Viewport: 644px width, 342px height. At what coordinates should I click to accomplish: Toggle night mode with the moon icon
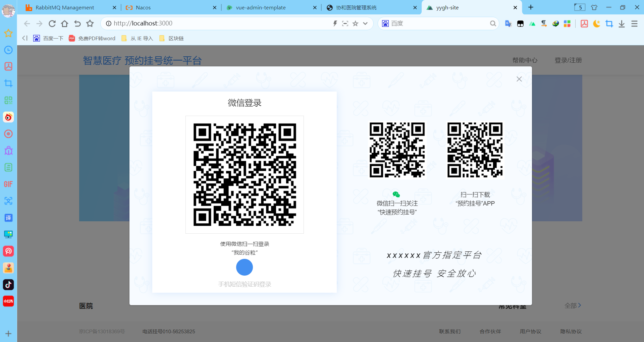596,23
